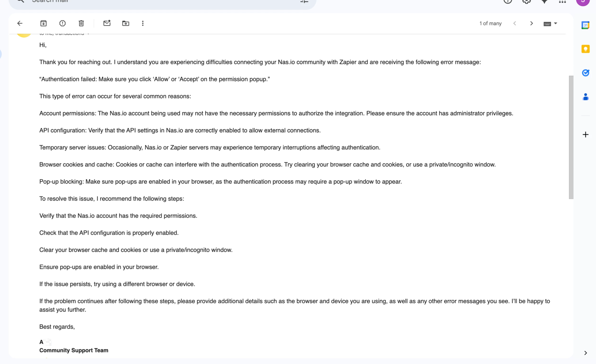
Task: Open Google Tasks side panel
Action: tap(585, 73)
